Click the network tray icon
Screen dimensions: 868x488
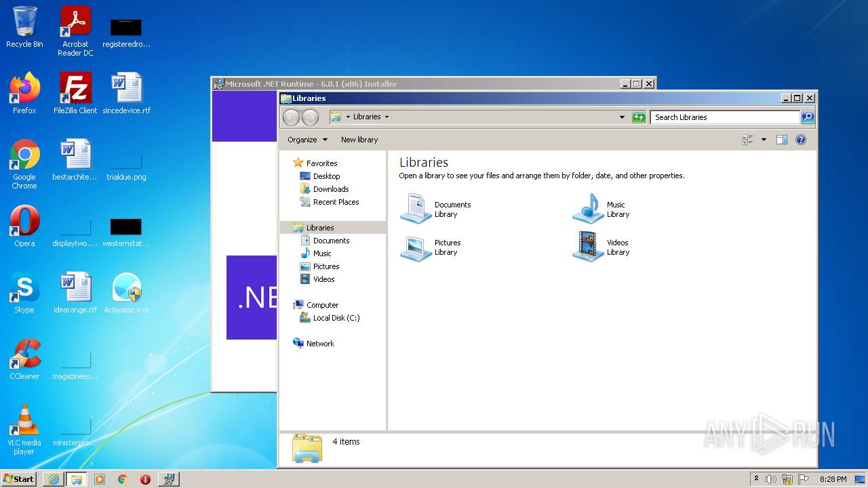pos(787,479)
